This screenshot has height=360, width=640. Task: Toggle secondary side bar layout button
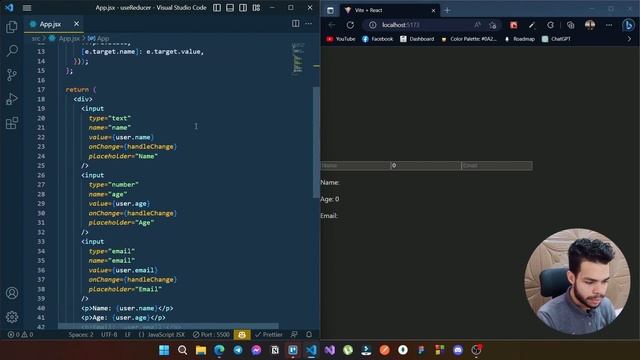pos(243,8)
